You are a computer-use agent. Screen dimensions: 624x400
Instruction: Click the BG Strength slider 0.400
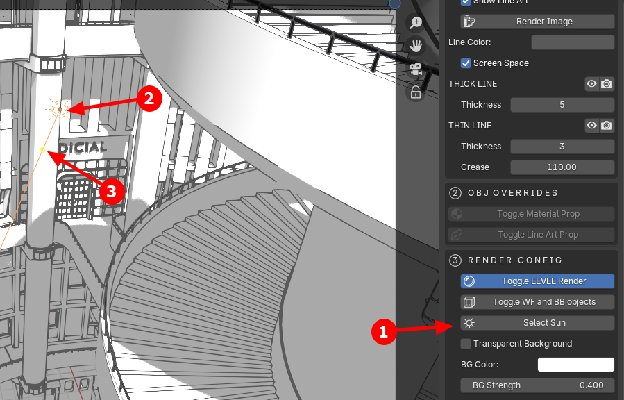click(537, 385)
